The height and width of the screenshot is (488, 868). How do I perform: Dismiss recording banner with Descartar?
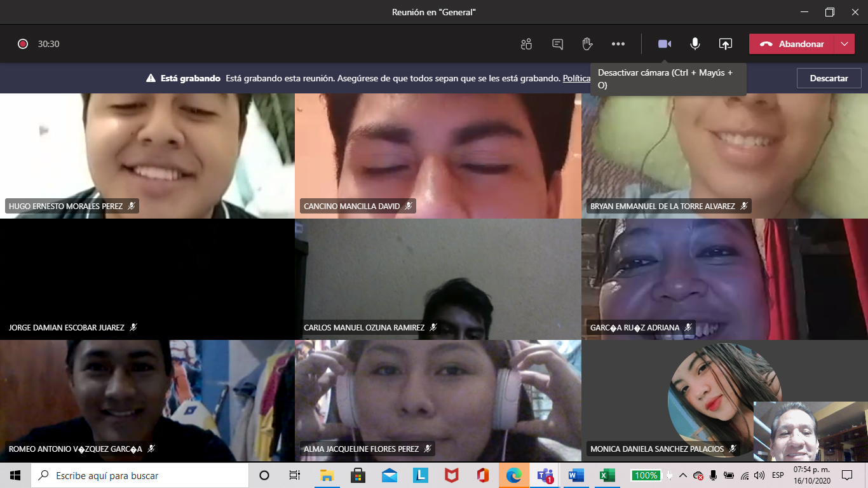pyautogui.click(x=829, y=78)
